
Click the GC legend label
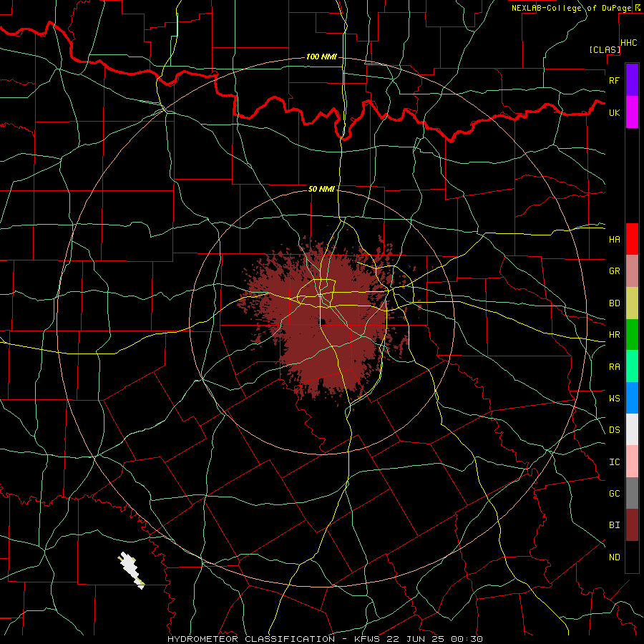[x=614, y=494]
